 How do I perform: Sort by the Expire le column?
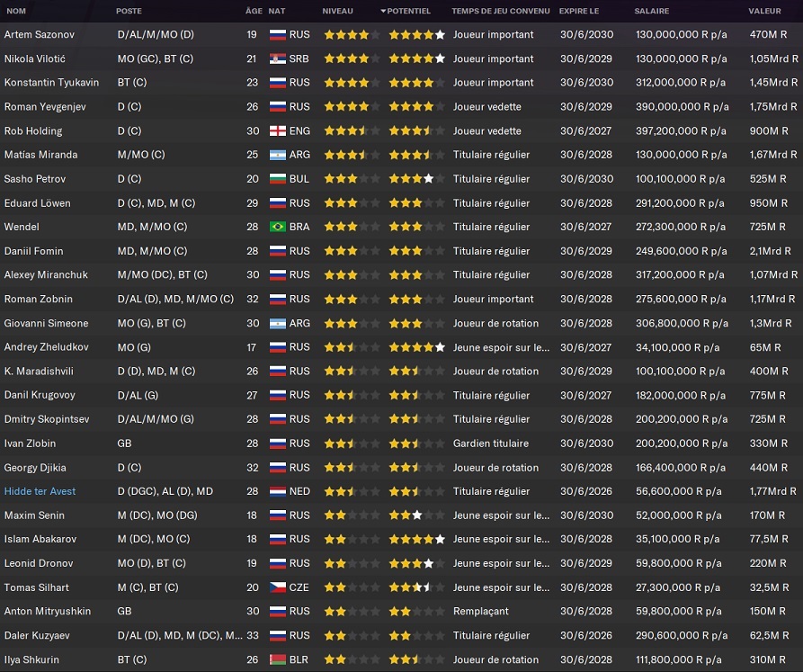tap(578, 12)
